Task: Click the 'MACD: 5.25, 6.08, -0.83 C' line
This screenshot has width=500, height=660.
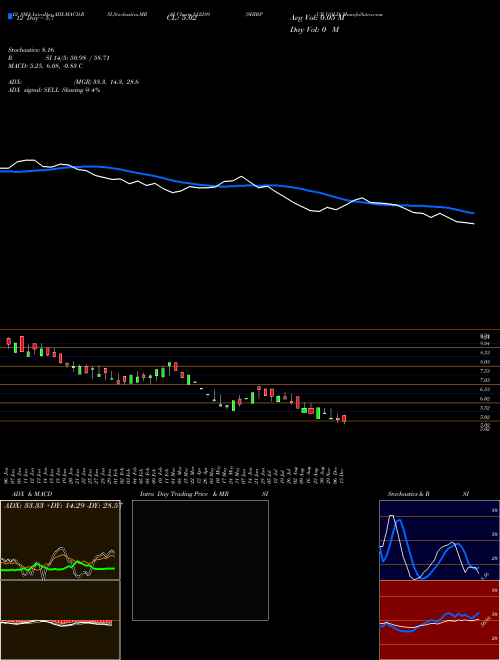Action: pyautogui.click(x=45, y=66)
